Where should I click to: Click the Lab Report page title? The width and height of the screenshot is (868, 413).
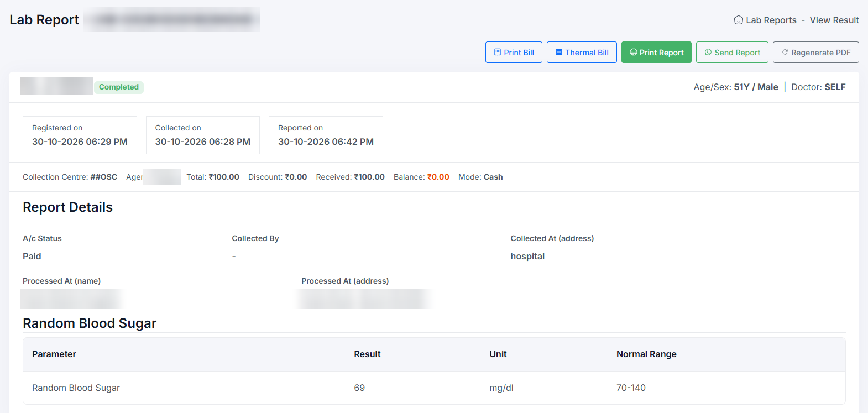click(x=44, y=20)
